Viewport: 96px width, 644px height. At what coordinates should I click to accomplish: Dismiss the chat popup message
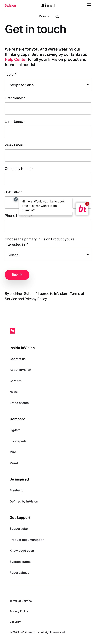tap(15, 199)
